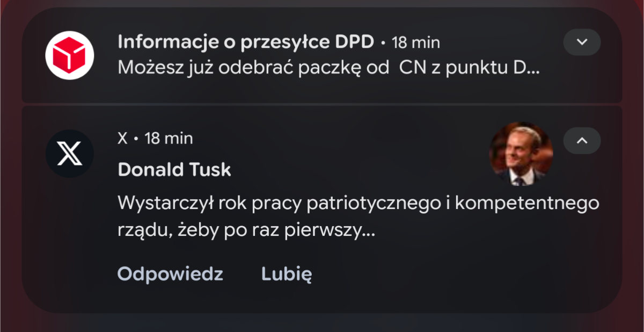Screen dimensions: 644x332
Task: Tap Odpowiedz to reply to the post
Action: [170, 274]
